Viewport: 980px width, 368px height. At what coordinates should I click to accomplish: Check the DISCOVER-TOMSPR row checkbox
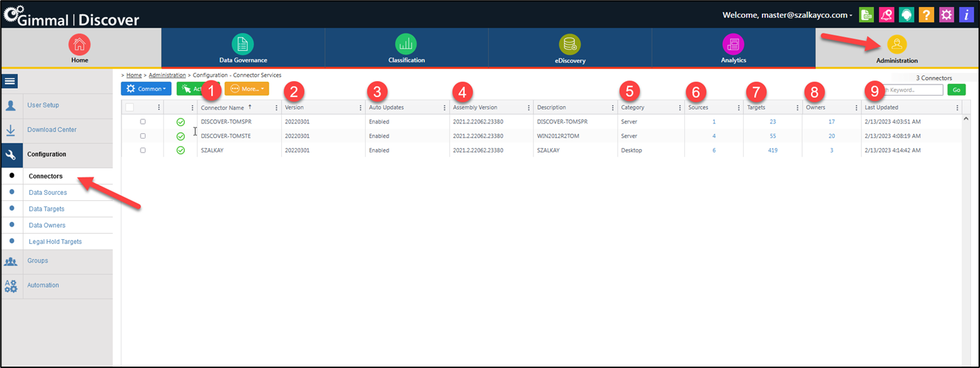(143, 121)
